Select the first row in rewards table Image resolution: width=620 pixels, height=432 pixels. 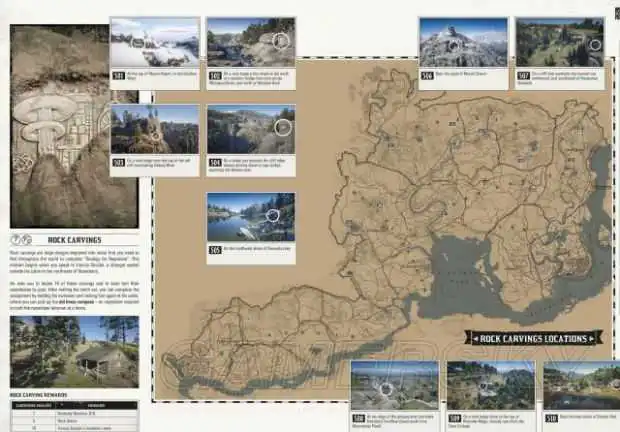[x=70, y=413]
